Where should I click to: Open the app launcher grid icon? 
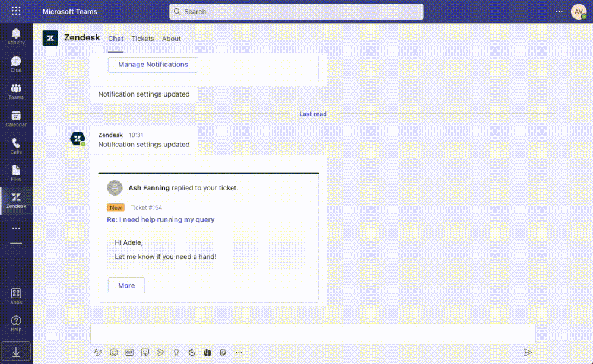(x=16, y=11)
